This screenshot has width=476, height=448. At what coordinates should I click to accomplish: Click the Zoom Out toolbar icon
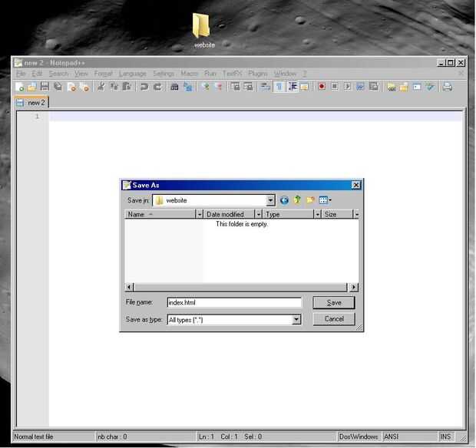pyautogui.click(x=218, y=87)
